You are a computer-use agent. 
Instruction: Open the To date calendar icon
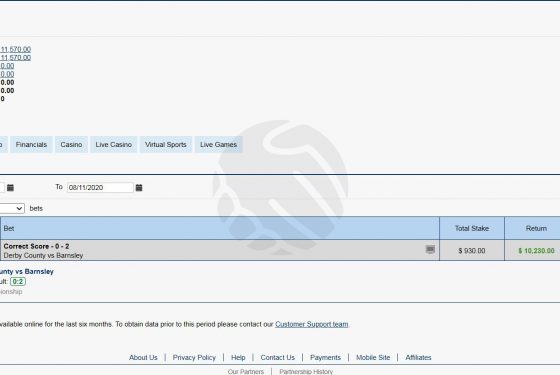139,188
